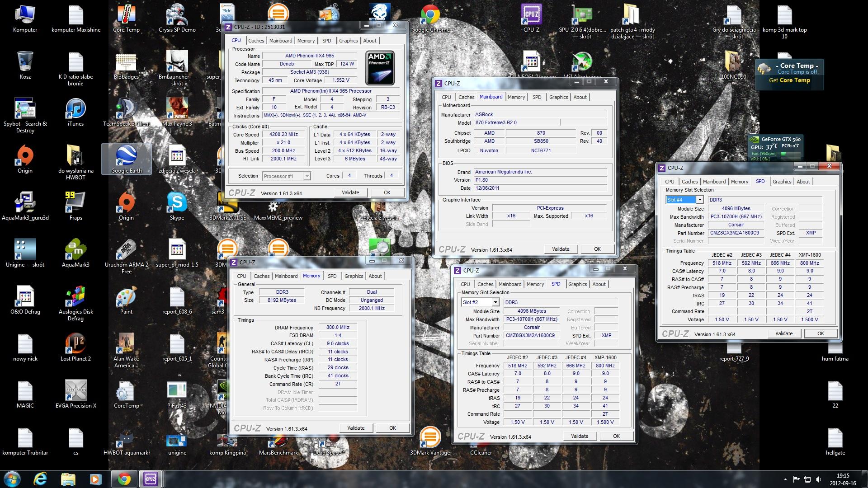Switch to Memory tab in Slot #4 window
The image size is (868, 488).
click(x=740, y=182)
